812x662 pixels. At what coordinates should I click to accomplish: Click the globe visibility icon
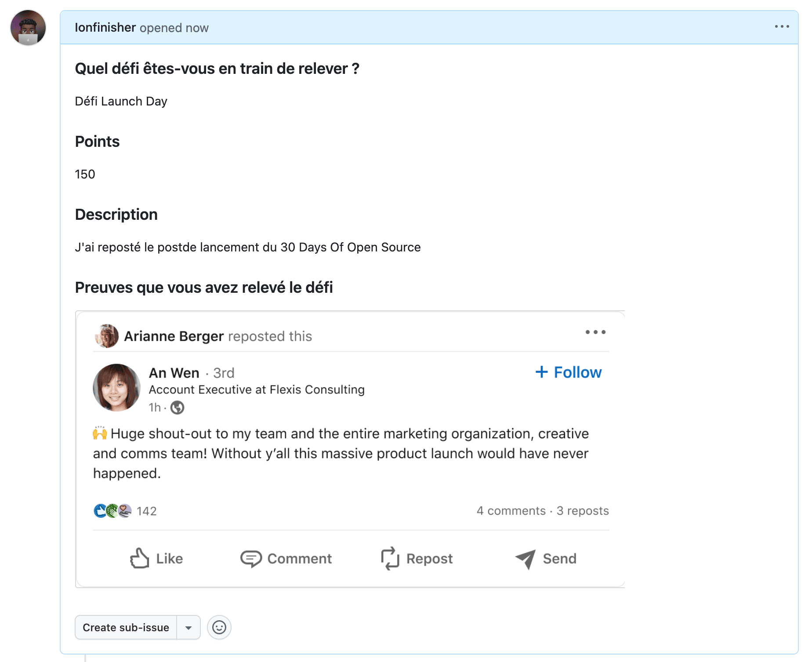click(x=177, y=408)
